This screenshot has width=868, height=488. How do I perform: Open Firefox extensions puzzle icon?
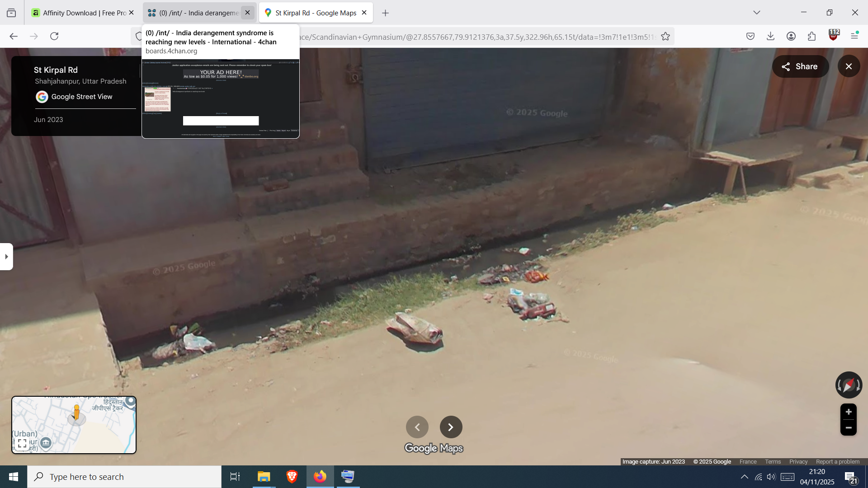pos(812,36)
